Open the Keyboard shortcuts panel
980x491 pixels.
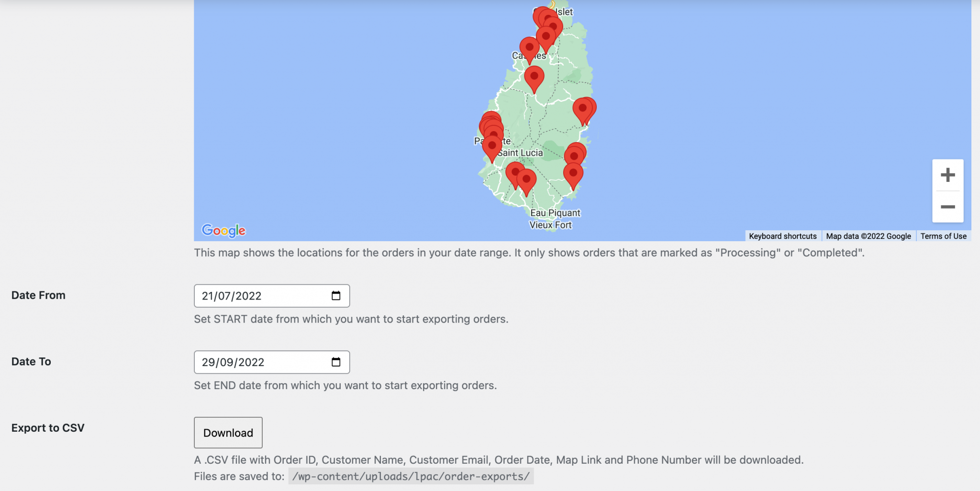click(x=783, y=236)
